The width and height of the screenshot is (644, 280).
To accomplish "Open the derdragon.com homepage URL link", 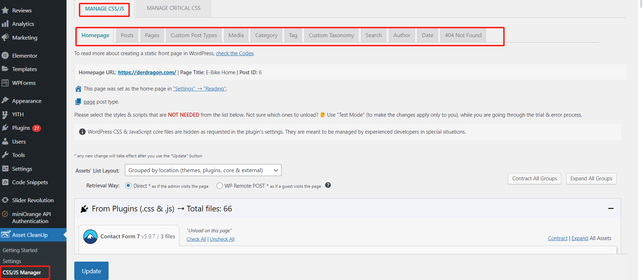I will 147,72.
